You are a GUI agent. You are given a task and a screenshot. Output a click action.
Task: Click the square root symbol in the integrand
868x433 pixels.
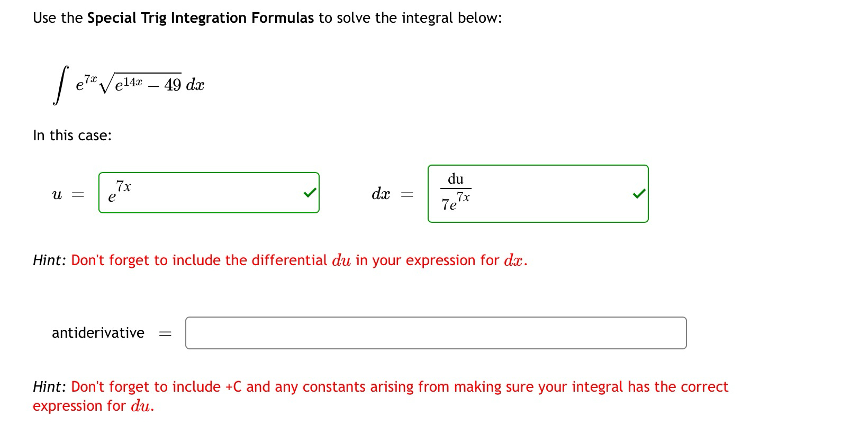point(108,82)
